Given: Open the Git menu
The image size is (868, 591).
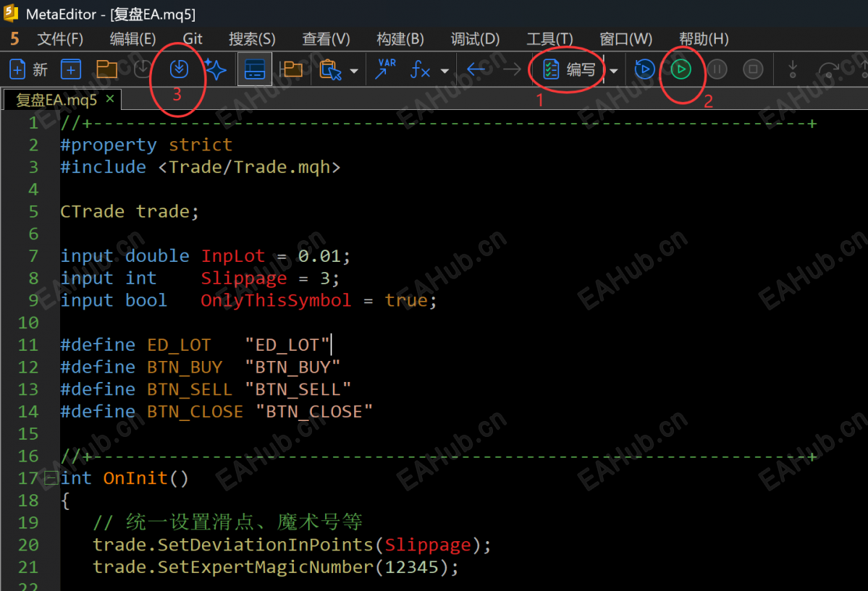Looking at the screenshot, I should (x=193, y=39).
